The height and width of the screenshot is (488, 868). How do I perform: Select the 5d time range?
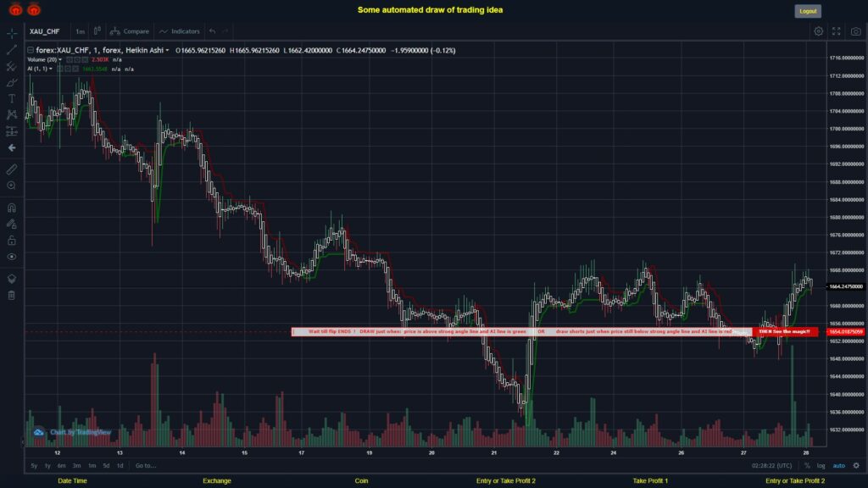click(106, 466)
